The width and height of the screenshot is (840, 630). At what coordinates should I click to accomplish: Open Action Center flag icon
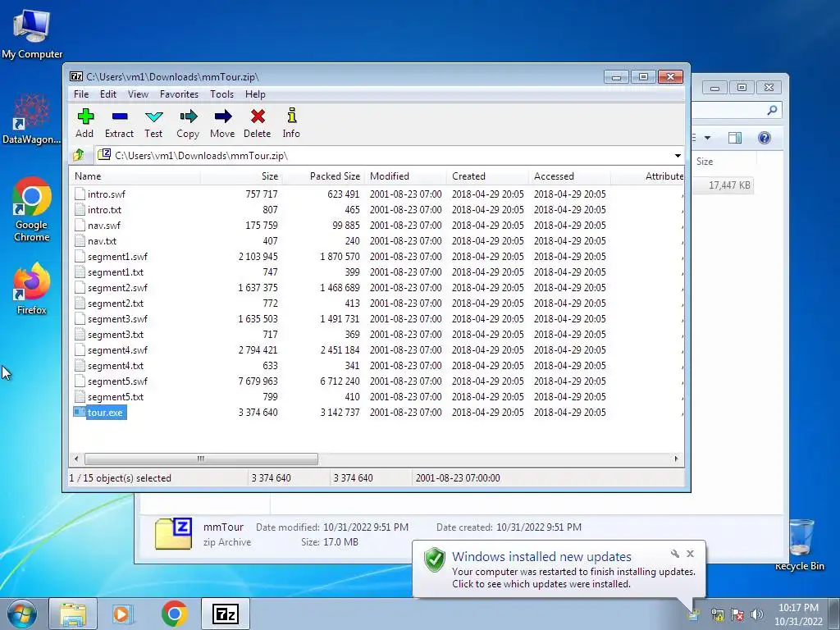[x=737, y=614]
